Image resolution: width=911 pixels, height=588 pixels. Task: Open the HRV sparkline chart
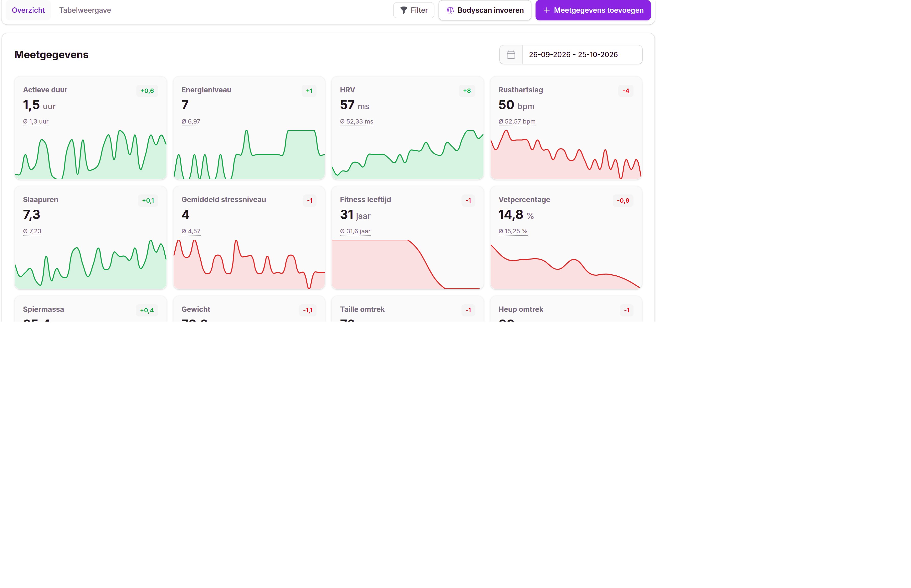[x=407, y=154]
